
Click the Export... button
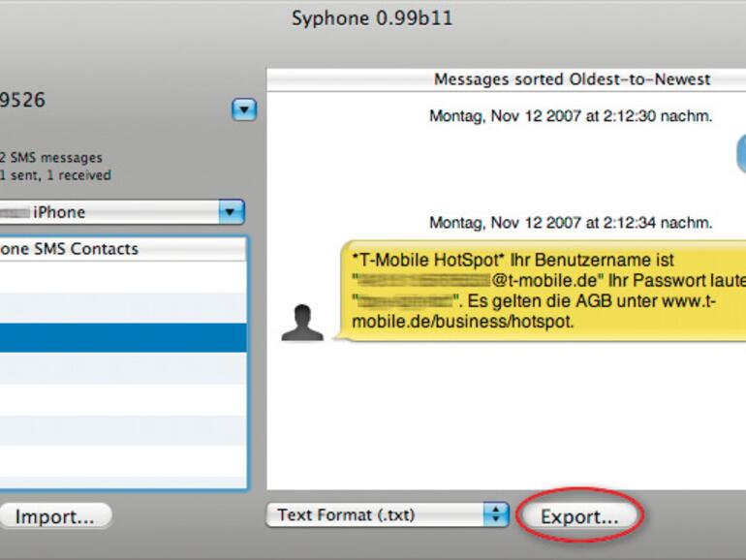click(x=579, y=515)
